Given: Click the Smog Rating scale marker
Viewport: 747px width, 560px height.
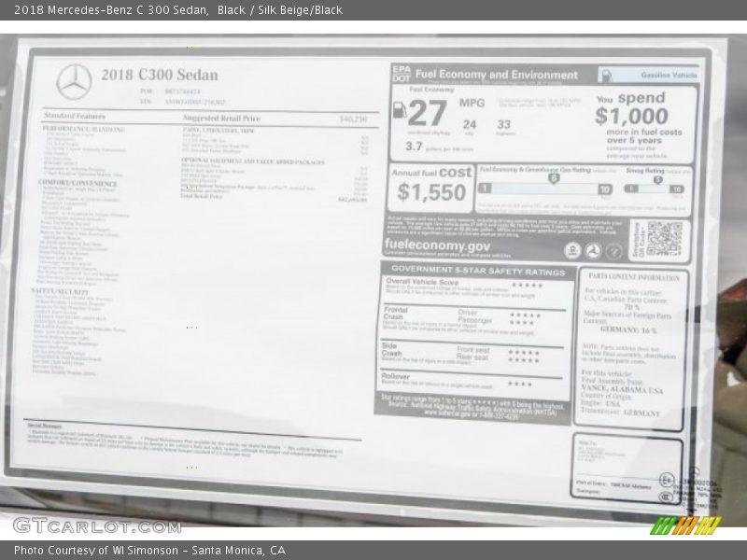Looking at the screenshot, I should [x=658, y=180].
